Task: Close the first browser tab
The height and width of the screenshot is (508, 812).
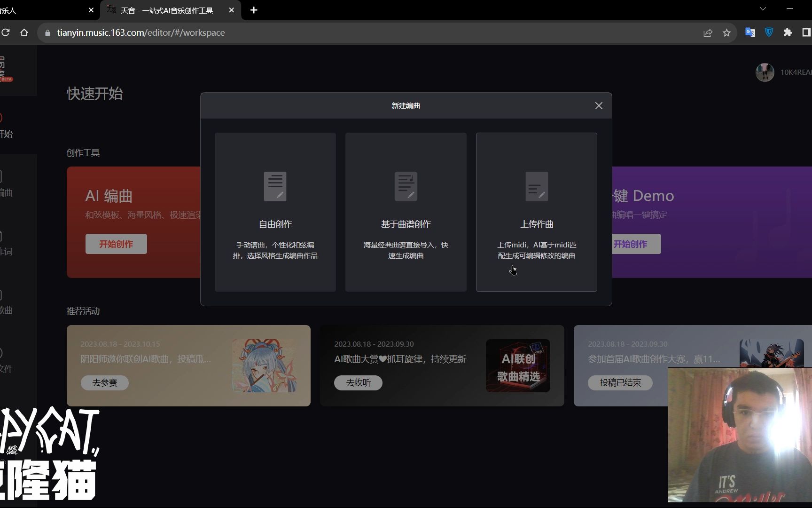Action: click(x=91, y=10)
